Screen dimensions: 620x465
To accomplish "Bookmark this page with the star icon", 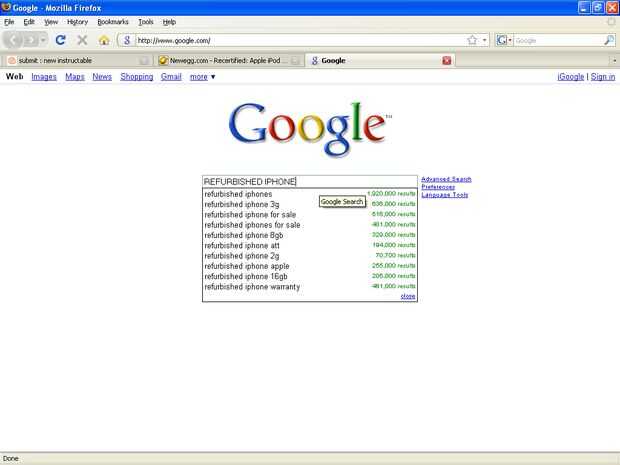I will (472, 40).
